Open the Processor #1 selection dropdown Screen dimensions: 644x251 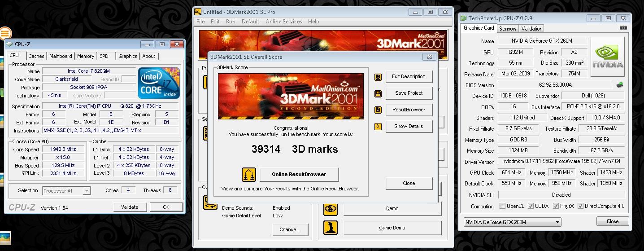pyautogui.click(x=66, y=191)
